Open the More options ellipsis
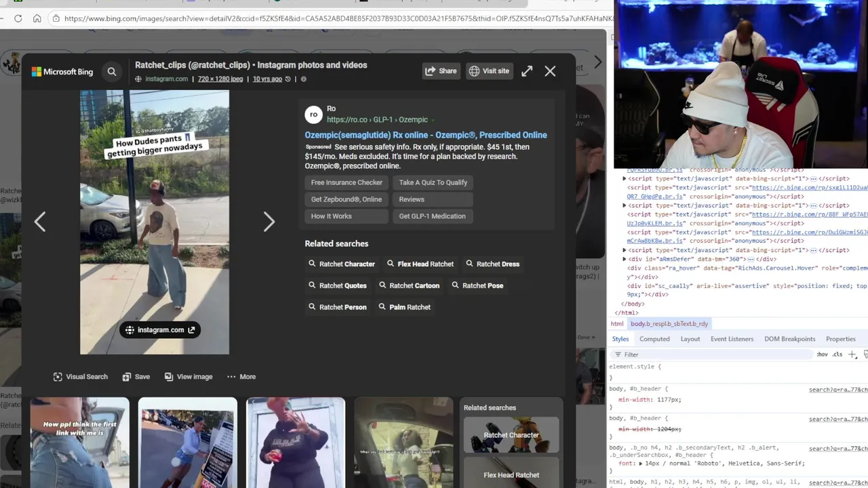The image size is (868, 488). click(x=241, y=377)
